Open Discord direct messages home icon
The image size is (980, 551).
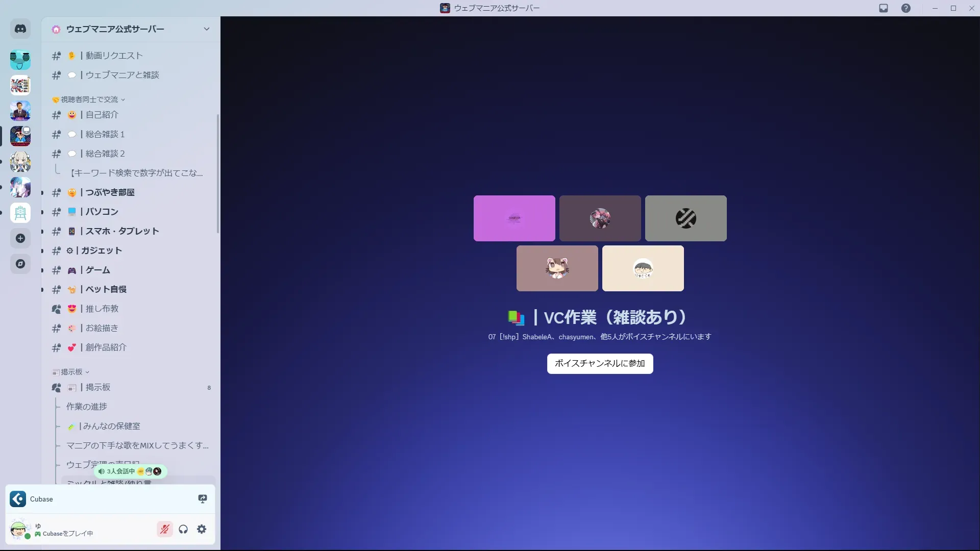coord(20,29)
